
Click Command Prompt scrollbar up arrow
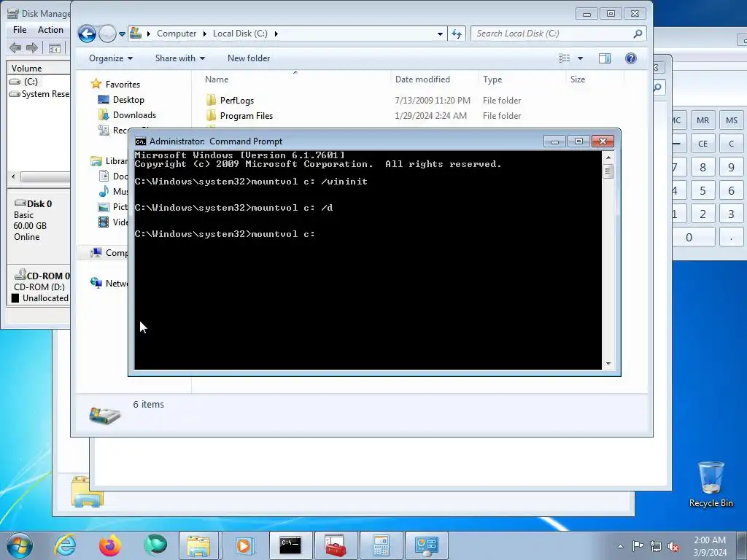pos(608,157)
